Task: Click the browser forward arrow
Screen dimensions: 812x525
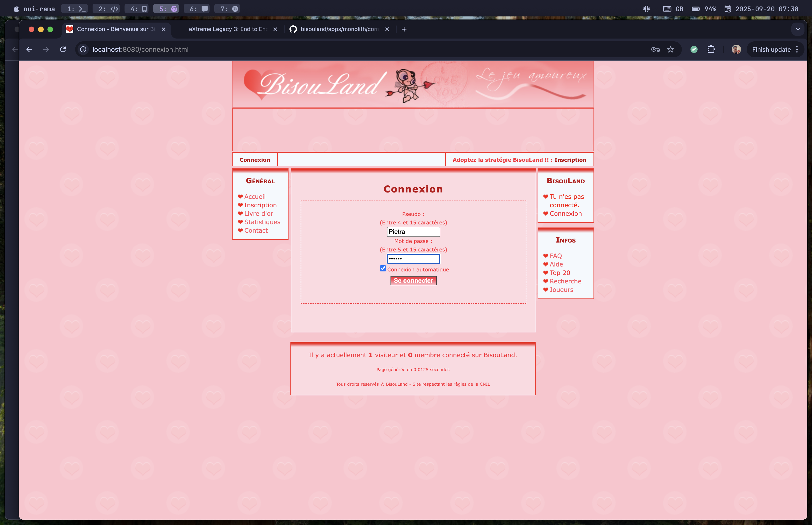Action: tap(46, 49)
